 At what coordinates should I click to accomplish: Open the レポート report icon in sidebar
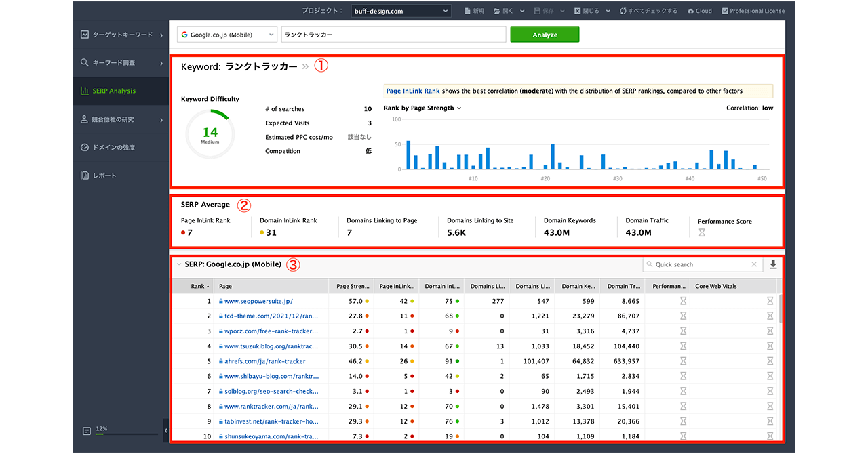pos(85,176)
